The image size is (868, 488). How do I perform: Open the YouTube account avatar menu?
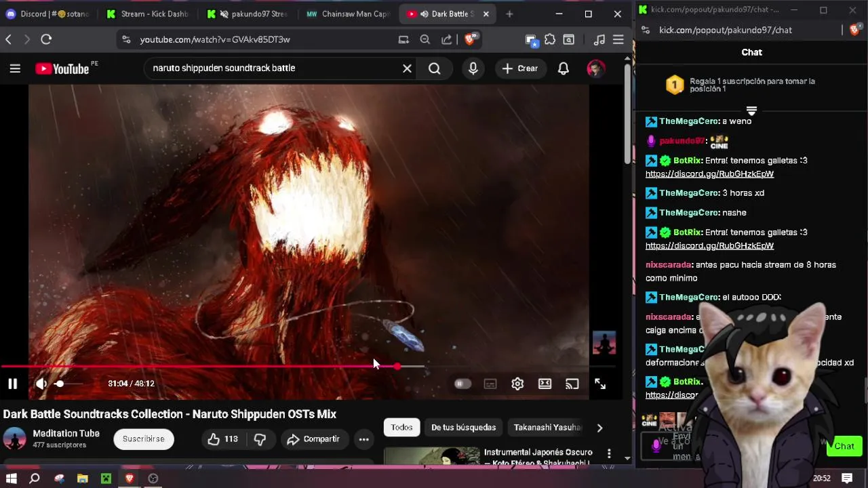[x=596, y=68]
